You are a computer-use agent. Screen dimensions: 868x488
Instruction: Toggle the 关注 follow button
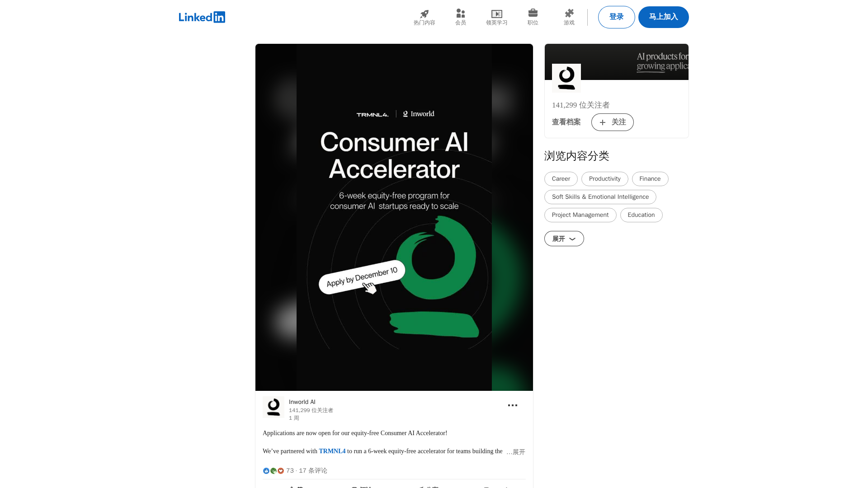click(x=612, y=122)
